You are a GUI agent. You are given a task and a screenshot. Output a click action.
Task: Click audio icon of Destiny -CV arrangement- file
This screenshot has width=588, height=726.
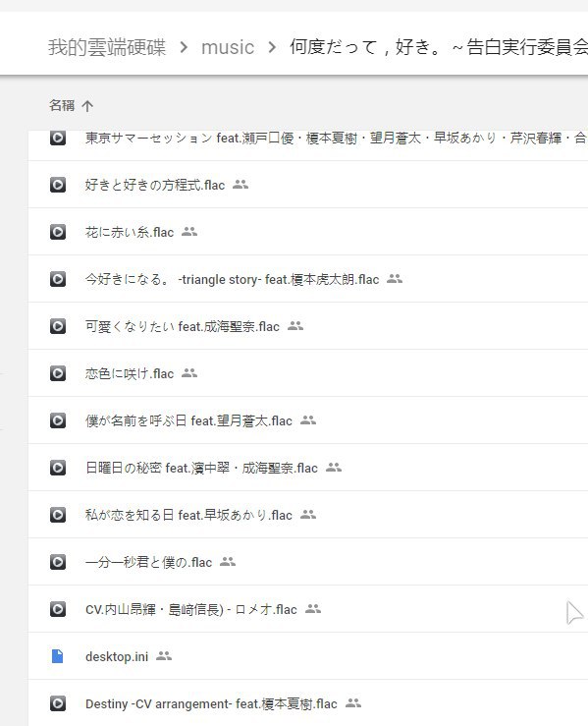(x=58, y=703)
